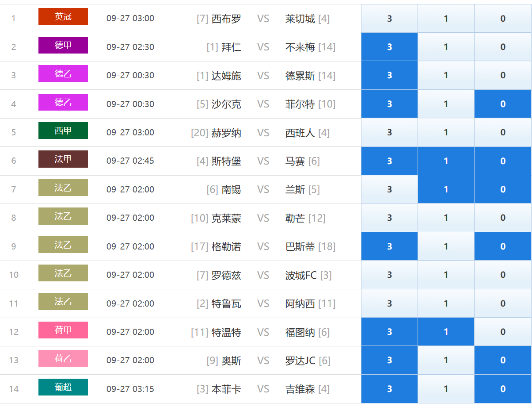Image resolution: width=532 pixels, height=407 pixels.
Task: Open the 波城FC team link
Action: click(x=301, y=275)
